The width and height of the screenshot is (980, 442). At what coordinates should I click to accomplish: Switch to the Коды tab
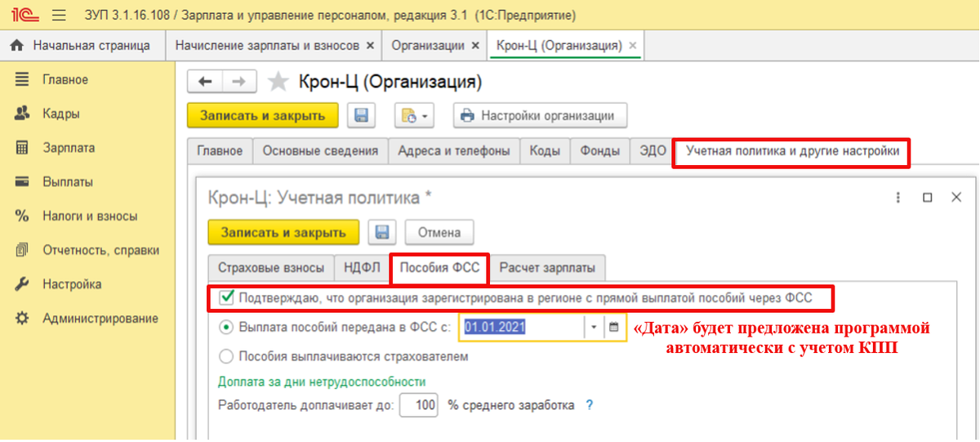pyautogui.click(x=545, y=151)
